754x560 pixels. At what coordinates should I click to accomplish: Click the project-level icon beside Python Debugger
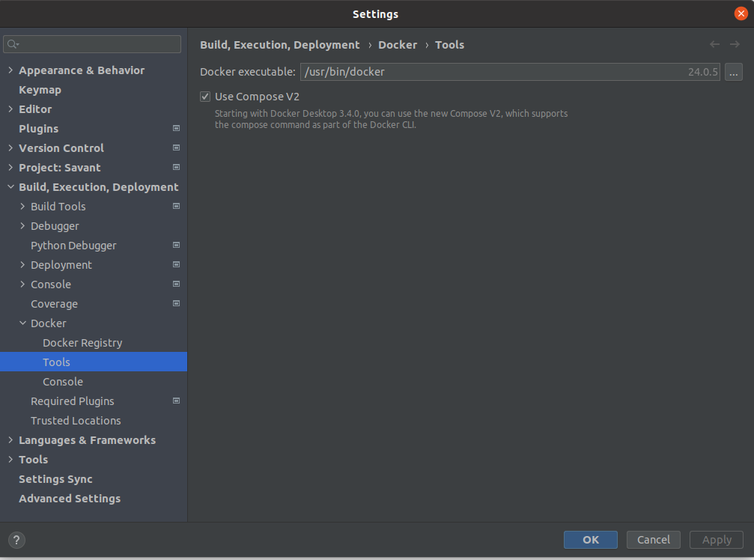pyautogui.click(x=176, y=246)
